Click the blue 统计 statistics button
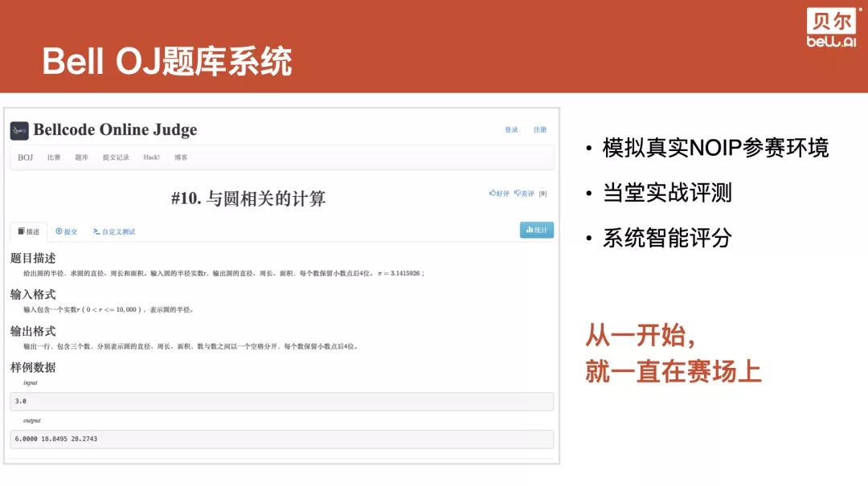The width and height of the screenshot is (868, 486). pos(536,230)
